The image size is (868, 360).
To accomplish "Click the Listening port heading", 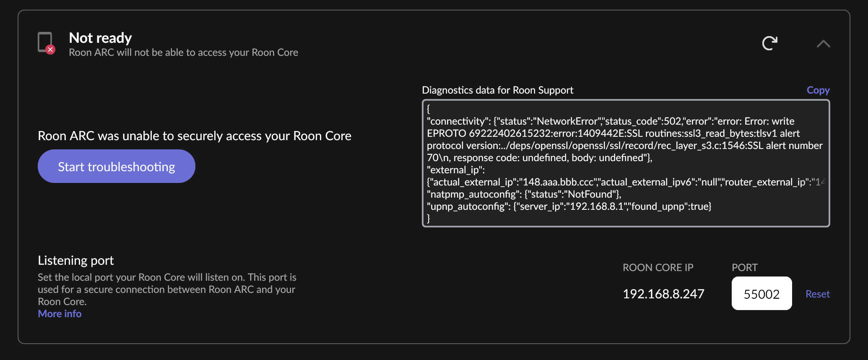I will (x=75, y=260).
